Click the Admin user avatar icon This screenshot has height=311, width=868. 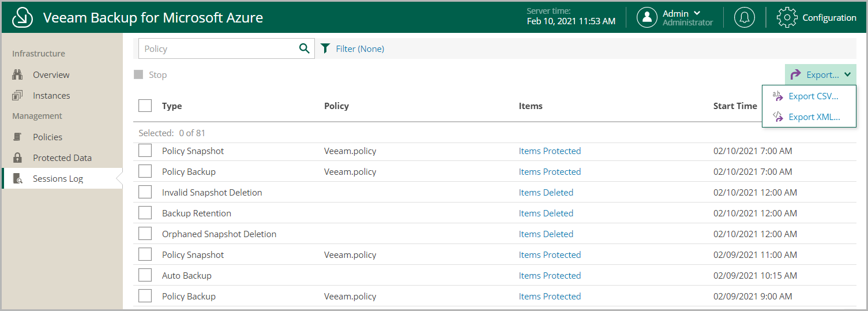click(x=647, y=17)
